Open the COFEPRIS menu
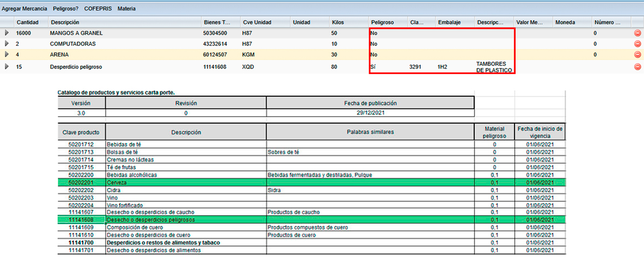This screenshot has height=263, width=644. pyautogui.click(x=98, y=9)
